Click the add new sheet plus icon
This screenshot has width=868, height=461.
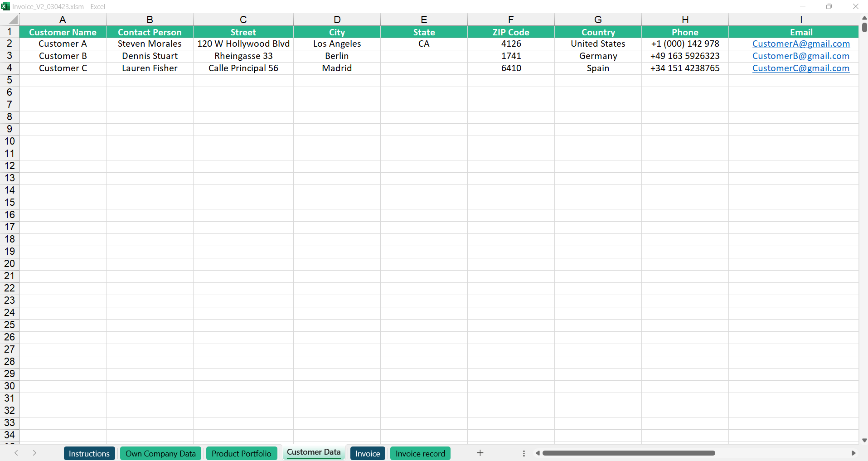(480, 453)
